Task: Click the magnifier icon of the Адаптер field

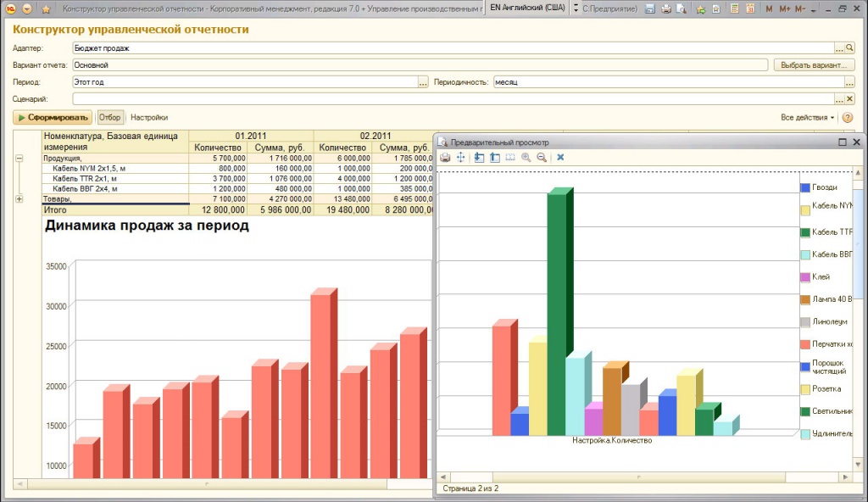Action: pos(849,48)
